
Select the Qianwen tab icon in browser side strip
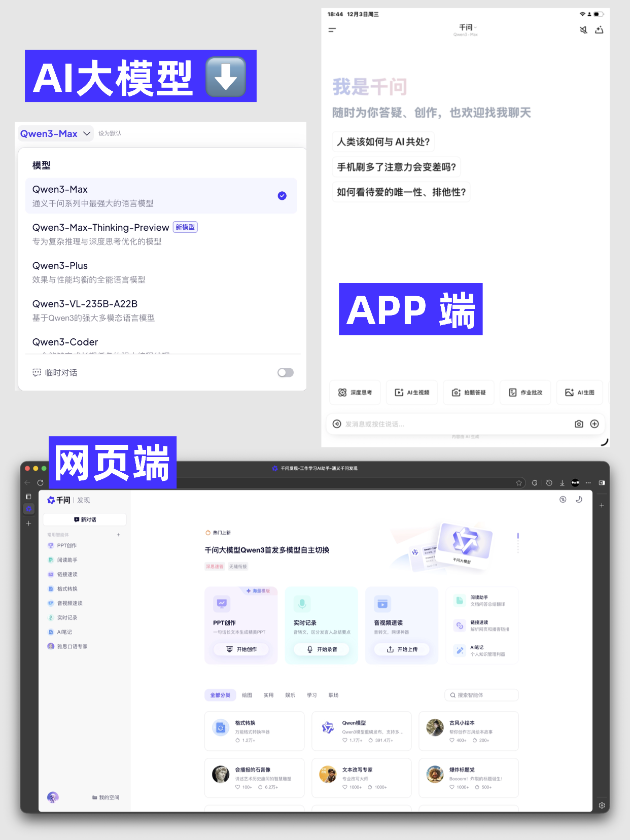[x=29, y=509]
